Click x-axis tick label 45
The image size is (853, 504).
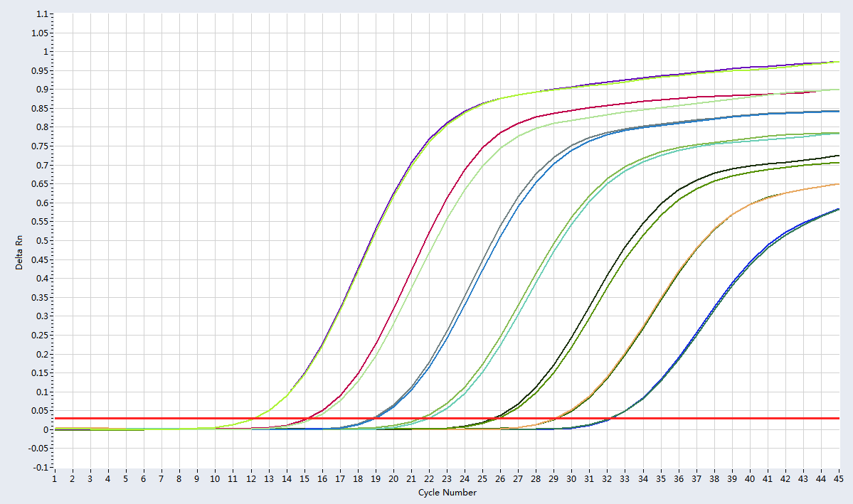(838, 480)
